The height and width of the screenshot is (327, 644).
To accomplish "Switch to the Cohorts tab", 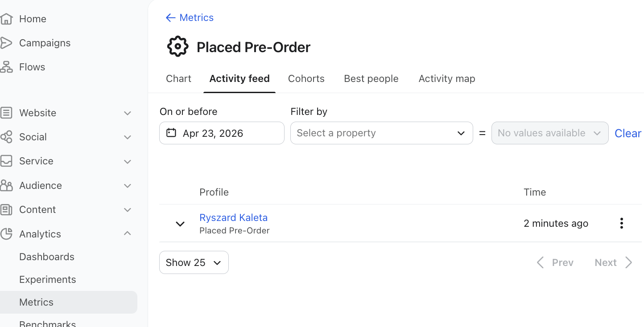I will pos(306,78).
